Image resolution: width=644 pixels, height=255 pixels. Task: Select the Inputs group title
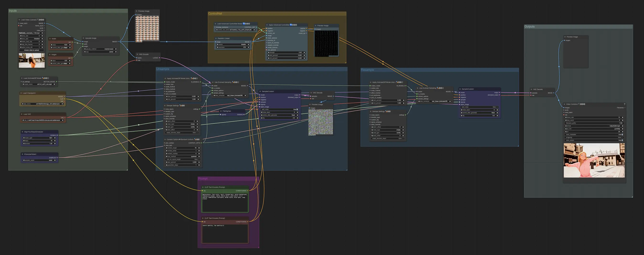coord(13,11)
